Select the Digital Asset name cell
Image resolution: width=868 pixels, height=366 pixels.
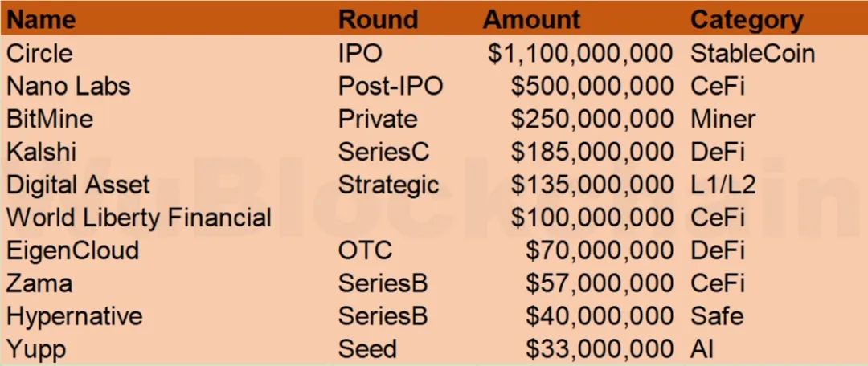coord(78,185)
